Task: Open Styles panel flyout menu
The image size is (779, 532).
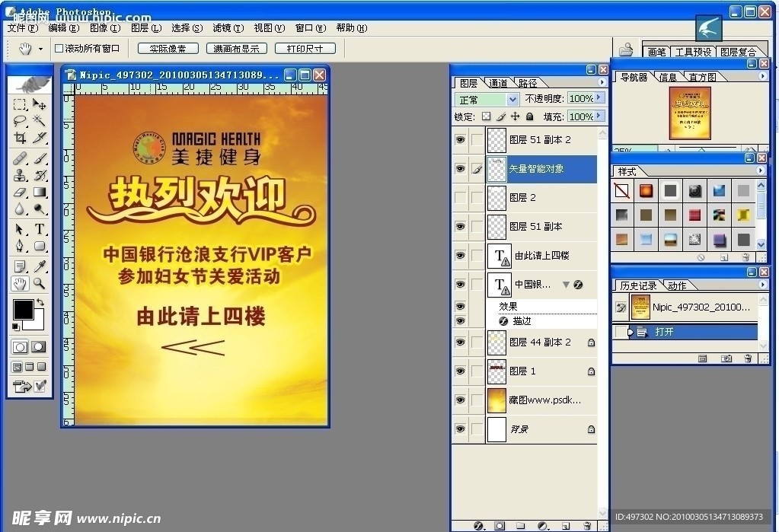Action: coord(761,170)
